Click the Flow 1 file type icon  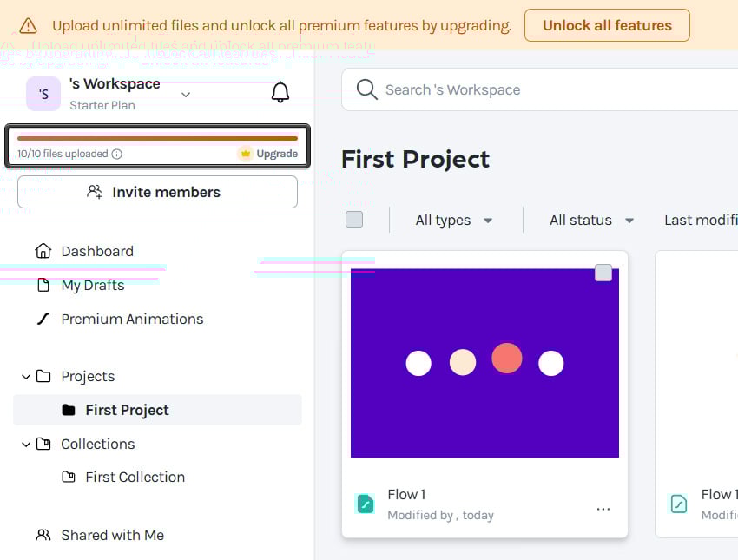(x=366, y=504)
